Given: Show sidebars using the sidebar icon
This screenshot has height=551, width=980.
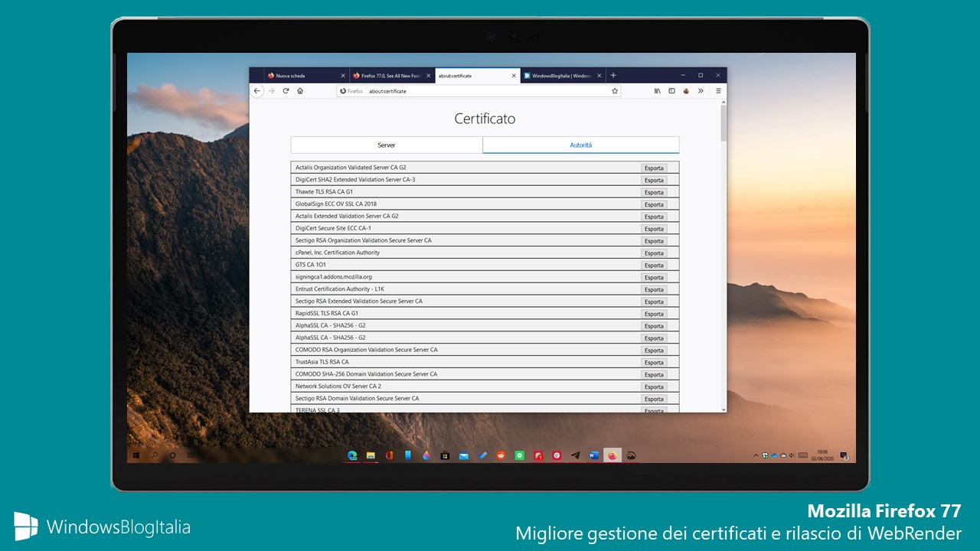Looking at the screenshot, I should (x=671, y=90).
